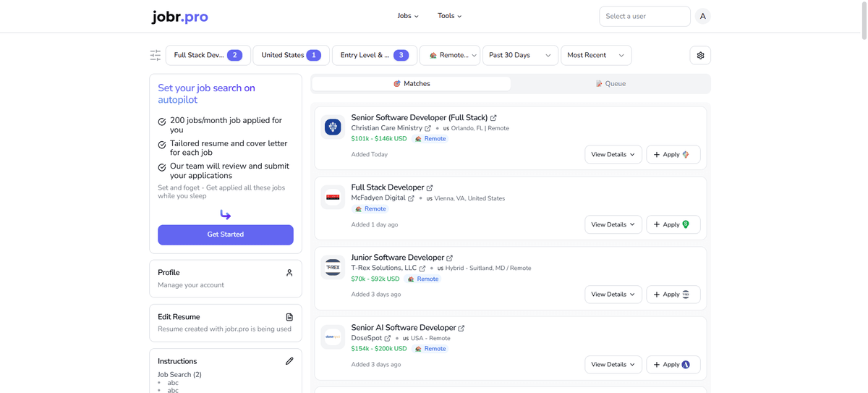Open external link next to Junior Software Developer
868x393 pixels.
pos(449,258)
